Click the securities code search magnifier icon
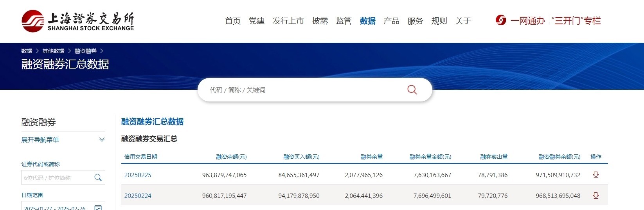The width and height of the screenshot is (644, 210). [x=98, y=177]
